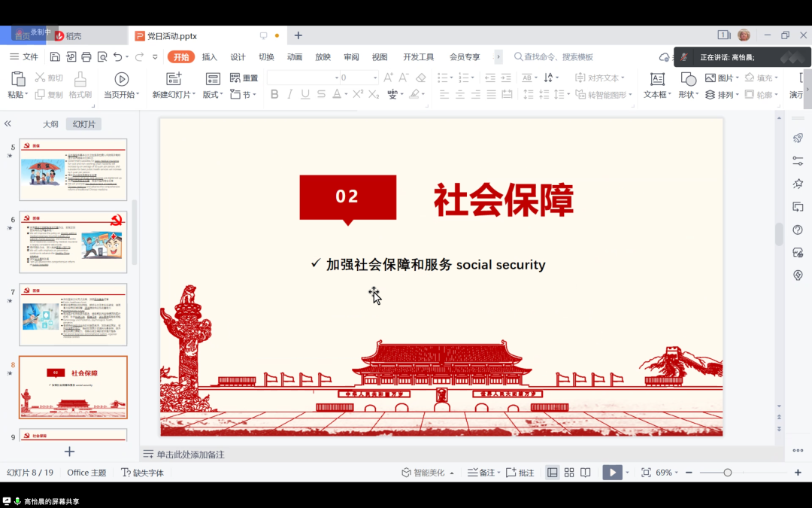Toggle Italic formatting

(x=290, y=94)
